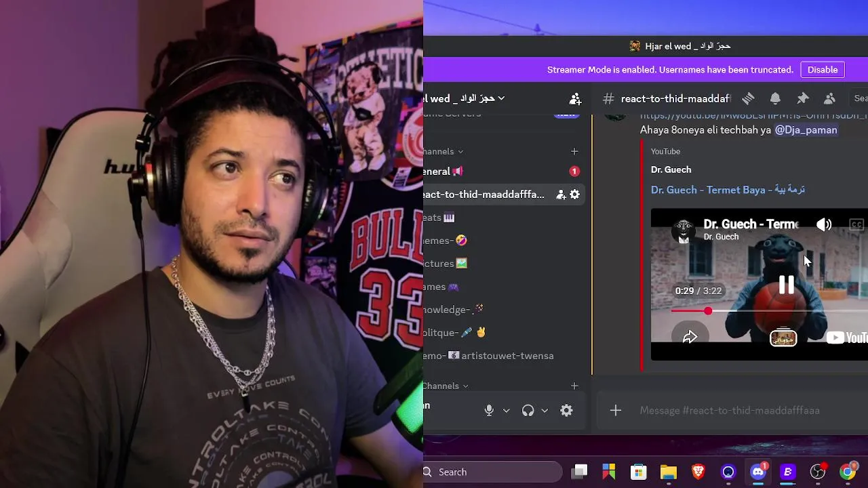Open microphone input options arrow
Screen dimensions: 868x488
coord(506,410)
